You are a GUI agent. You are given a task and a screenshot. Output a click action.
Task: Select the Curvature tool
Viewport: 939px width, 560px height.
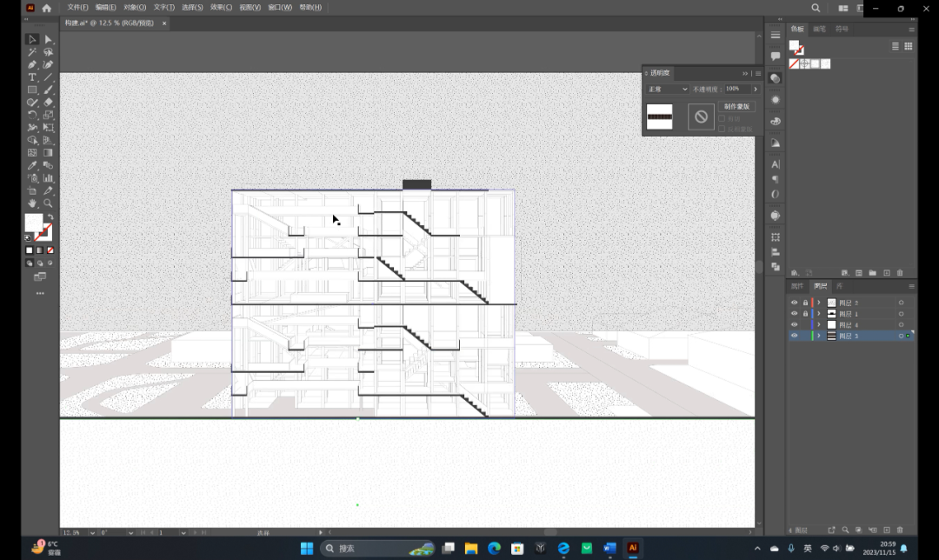coord(49,64)
